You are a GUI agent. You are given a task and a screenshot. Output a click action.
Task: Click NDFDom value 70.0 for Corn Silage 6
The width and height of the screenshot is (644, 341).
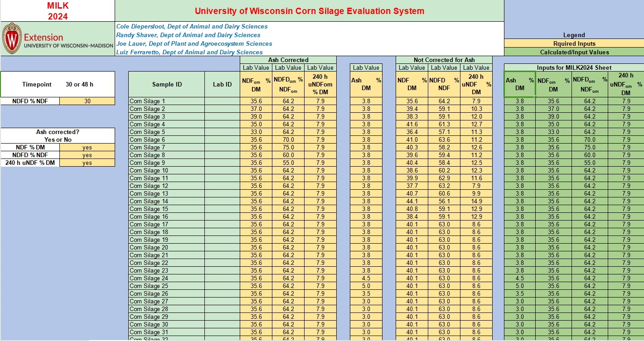[288, 139]
